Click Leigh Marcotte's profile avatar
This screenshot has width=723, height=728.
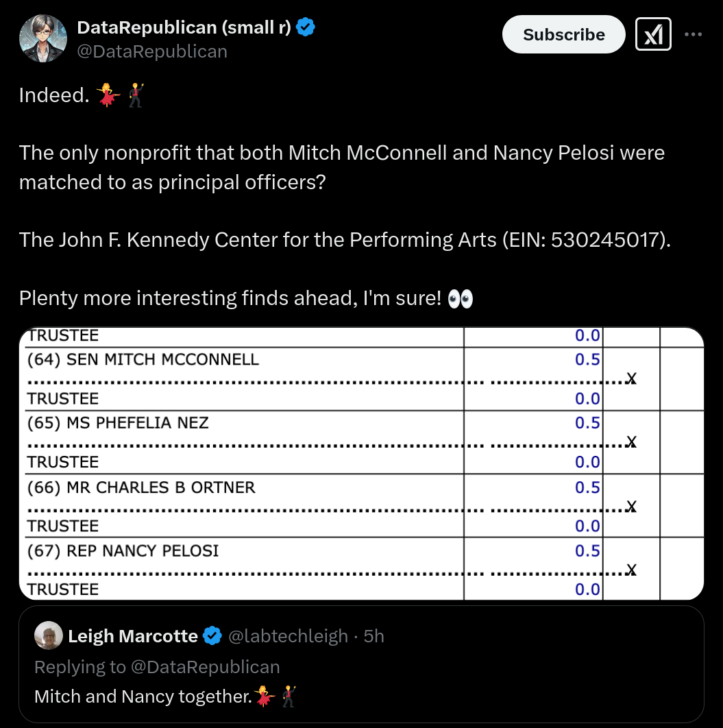(x=49, y=635)
